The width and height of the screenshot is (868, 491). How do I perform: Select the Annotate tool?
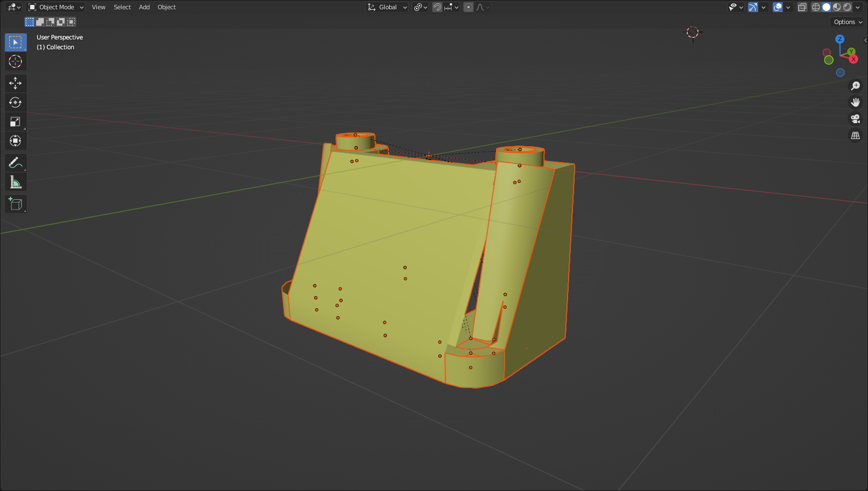pyautogui.click(x=15, y=163)
